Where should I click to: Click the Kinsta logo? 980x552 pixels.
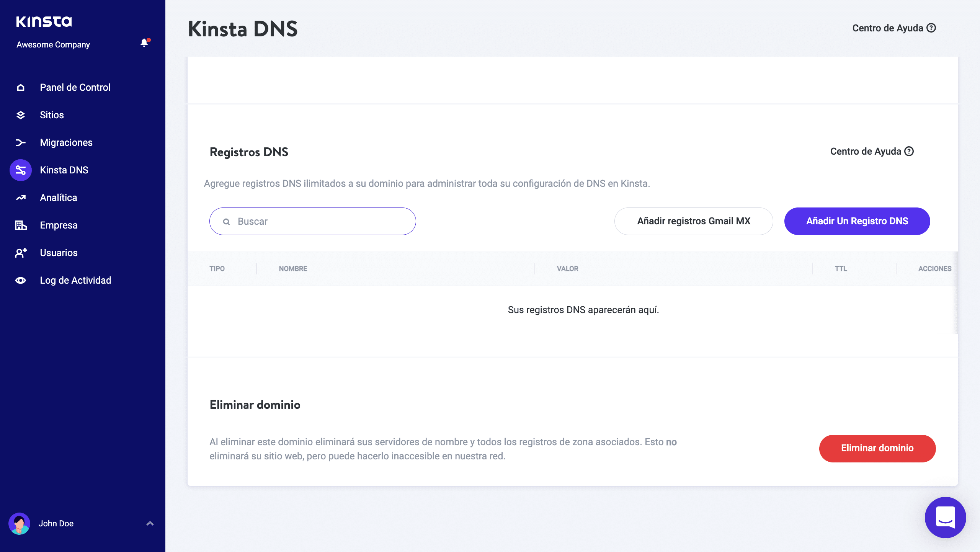point(44,22)
